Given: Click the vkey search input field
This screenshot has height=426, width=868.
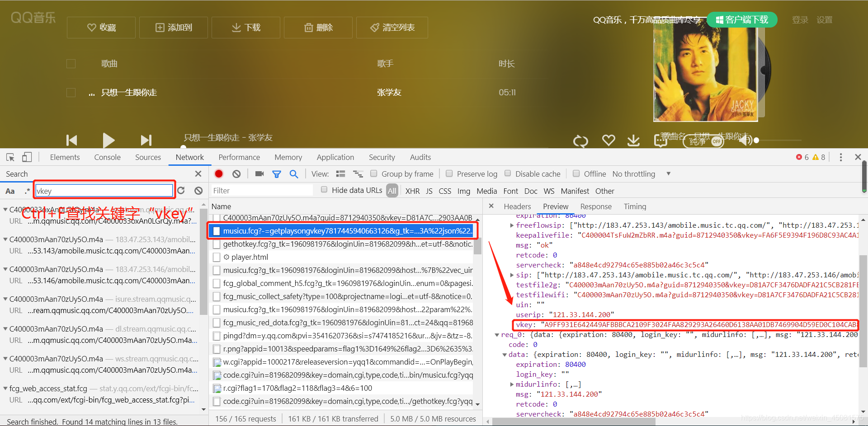Looking at the screenshot, I should tap(104, 191).
